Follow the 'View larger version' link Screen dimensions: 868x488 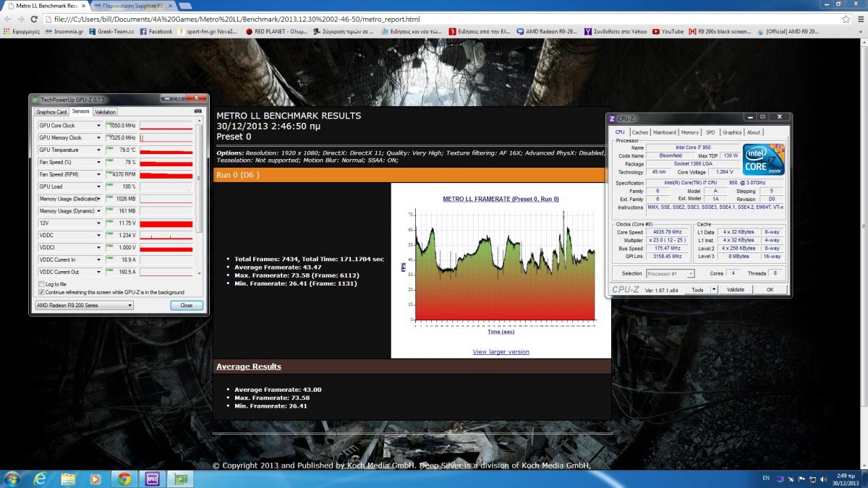(501, 352)
